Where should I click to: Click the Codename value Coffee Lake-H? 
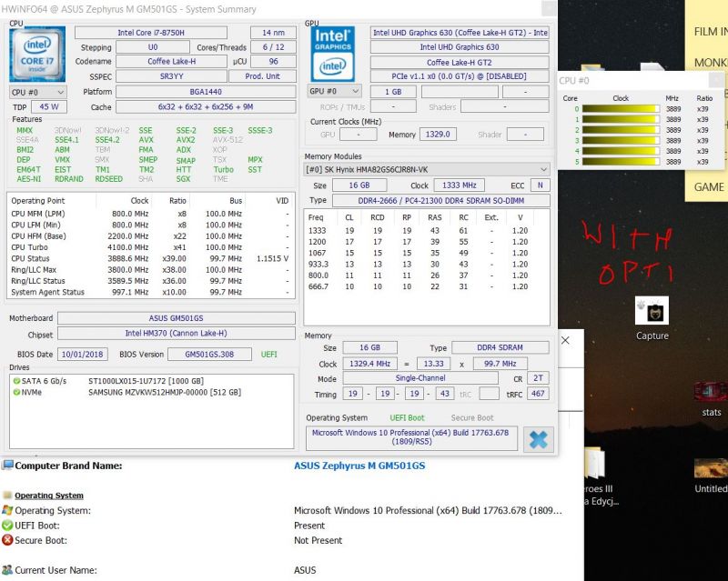[171, 61]
